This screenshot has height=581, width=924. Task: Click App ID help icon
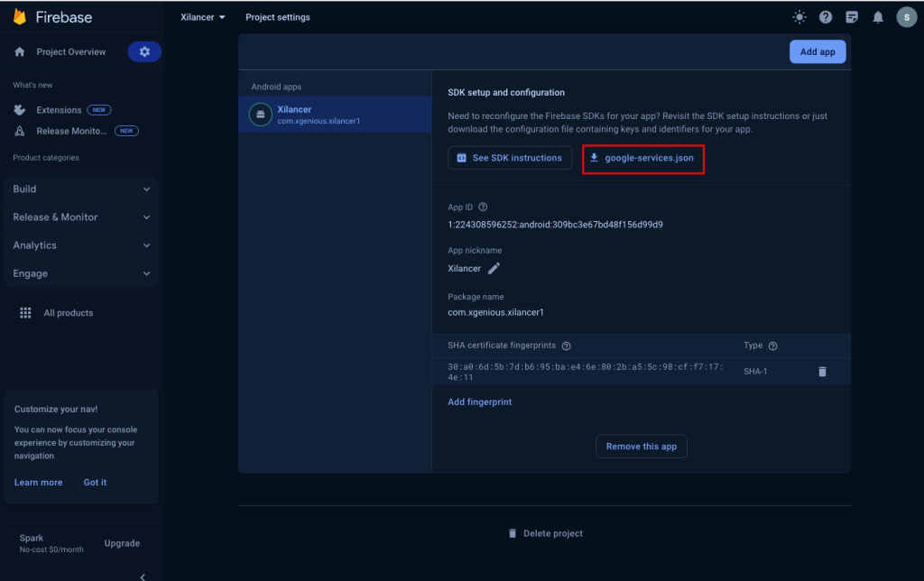tap(483, 207)
